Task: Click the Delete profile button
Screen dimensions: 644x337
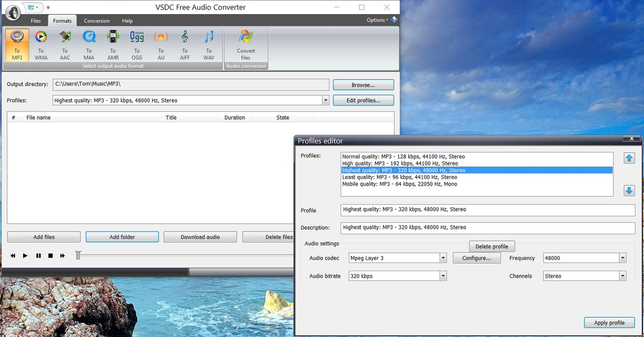Action: [492, 246]
